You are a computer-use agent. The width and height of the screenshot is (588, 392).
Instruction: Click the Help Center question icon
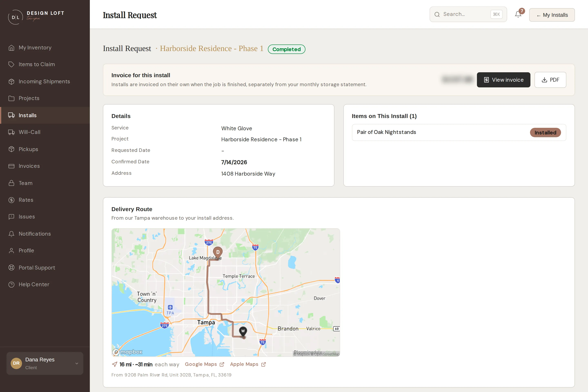11,284
